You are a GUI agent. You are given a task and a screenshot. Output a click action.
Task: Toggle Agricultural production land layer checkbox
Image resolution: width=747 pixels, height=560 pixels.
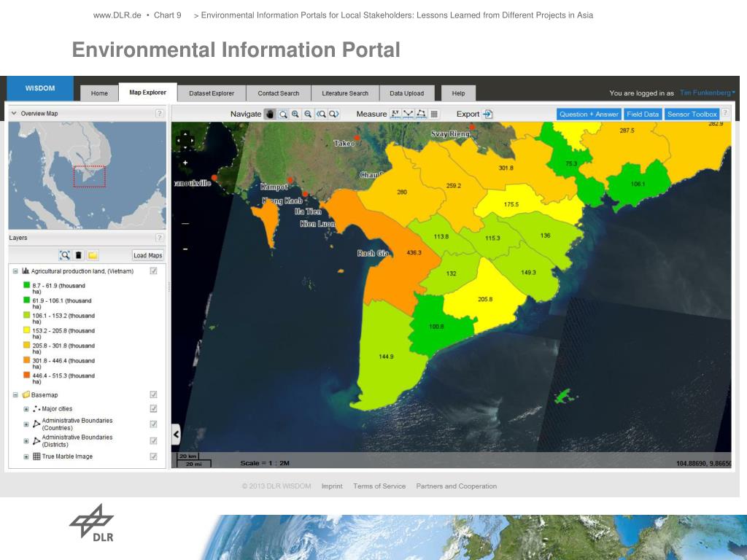pyautogui.click(x=153, y=271)
